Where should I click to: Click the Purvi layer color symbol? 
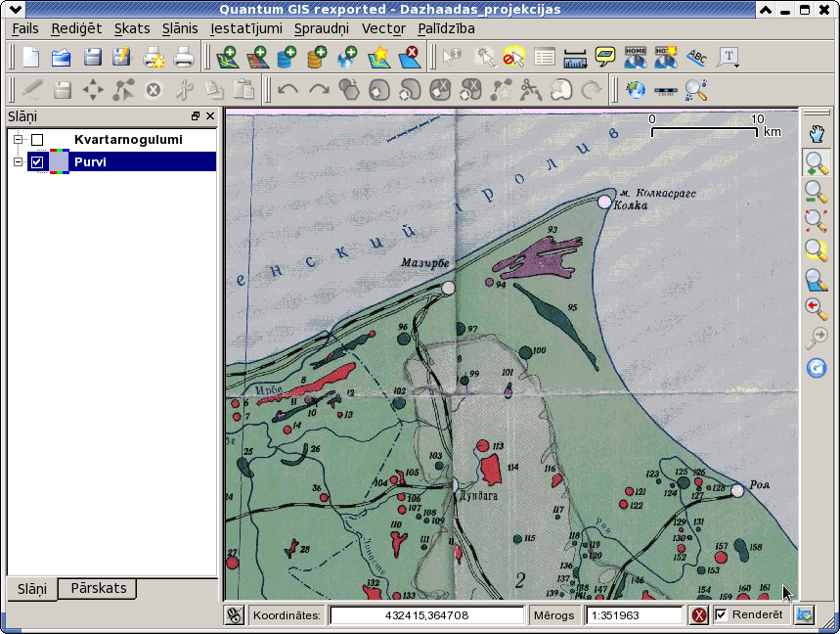(59, 161)
